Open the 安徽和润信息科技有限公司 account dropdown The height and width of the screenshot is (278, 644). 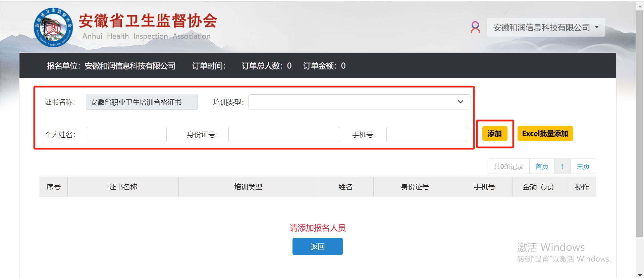tap(546, 27)
